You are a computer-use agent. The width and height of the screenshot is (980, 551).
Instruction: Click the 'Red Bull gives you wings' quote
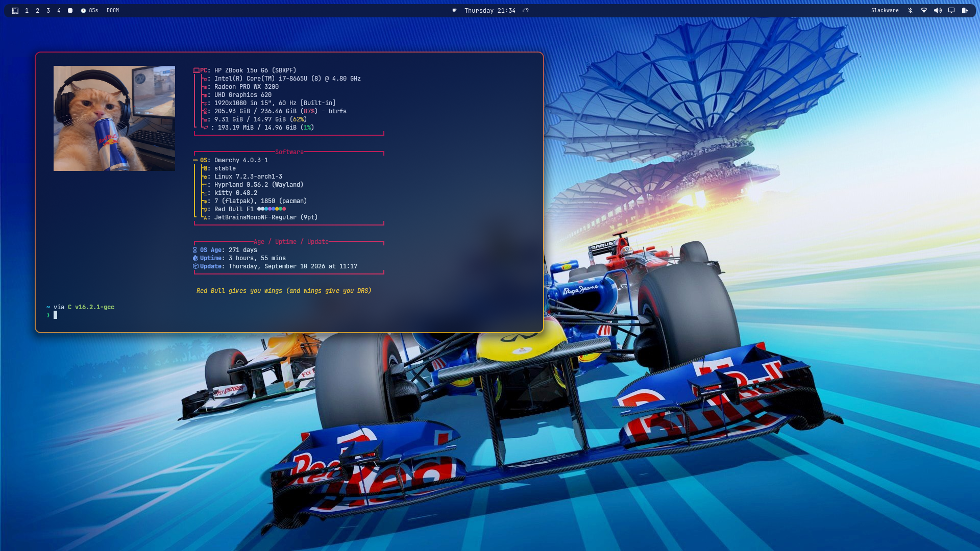284,291
